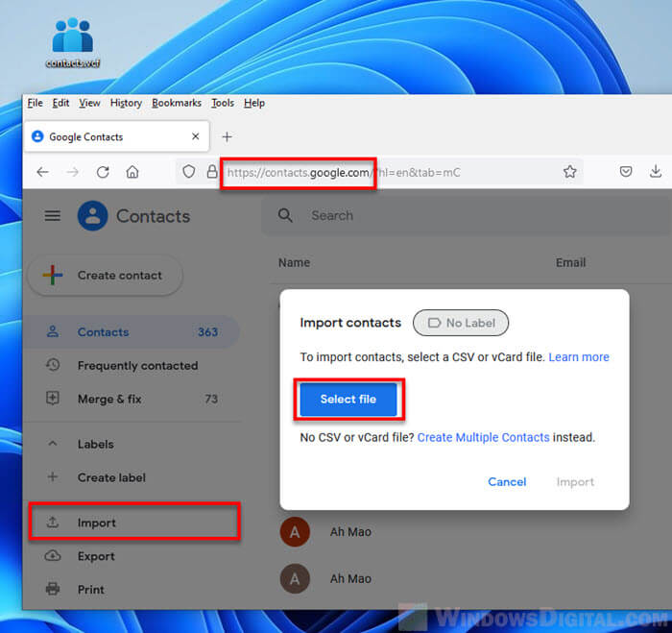
Task: Click the Import contacts dialog title
Action: 350,323
